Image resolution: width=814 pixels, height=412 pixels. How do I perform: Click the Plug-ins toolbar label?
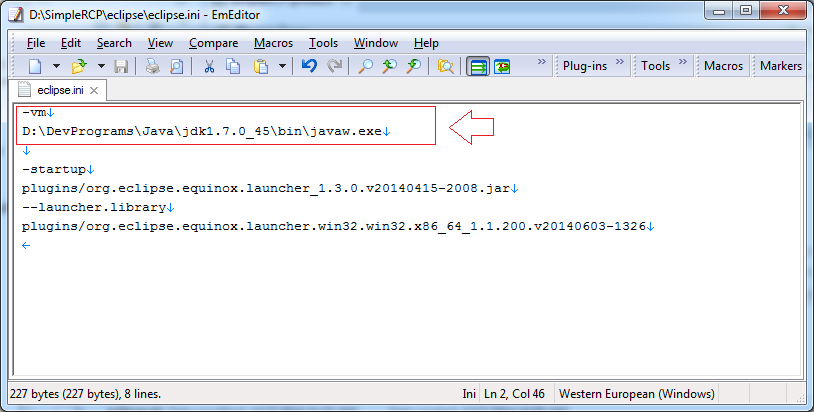point(585,66)
